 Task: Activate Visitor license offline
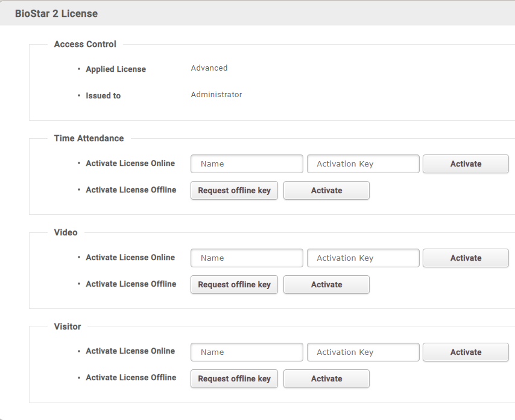[x=326, y=378]
